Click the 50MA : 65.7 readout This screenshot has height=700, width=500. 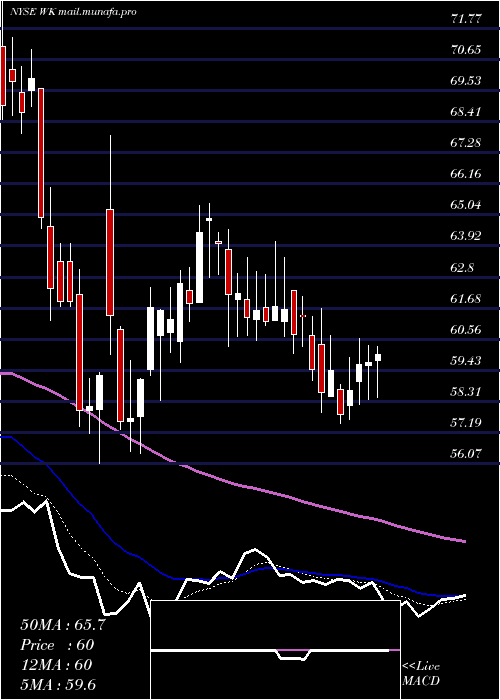[x=63, y=625]
